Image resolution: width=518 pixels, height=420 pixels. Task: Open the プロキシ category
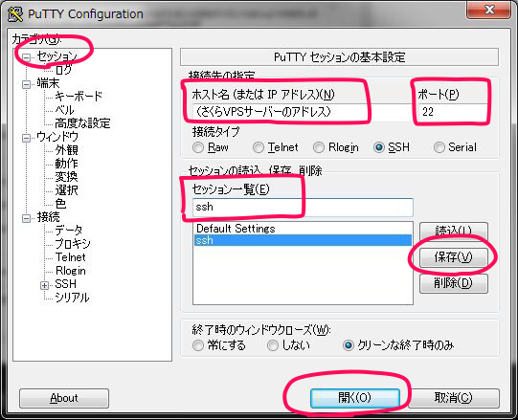[x=73, y=244]
